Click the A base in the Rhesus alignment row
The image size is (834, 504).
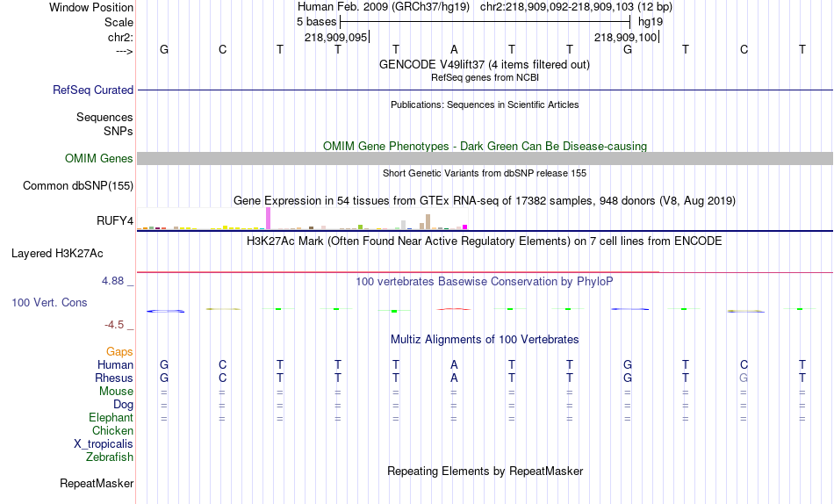tap(454, 378)
